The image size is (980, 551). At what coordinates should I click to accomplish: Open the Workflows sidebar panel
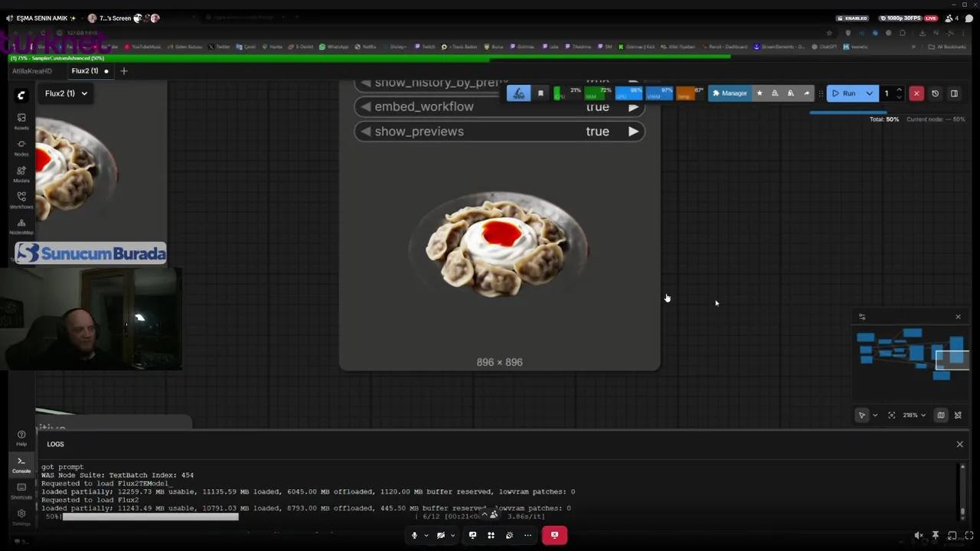[x=21, y=199]
